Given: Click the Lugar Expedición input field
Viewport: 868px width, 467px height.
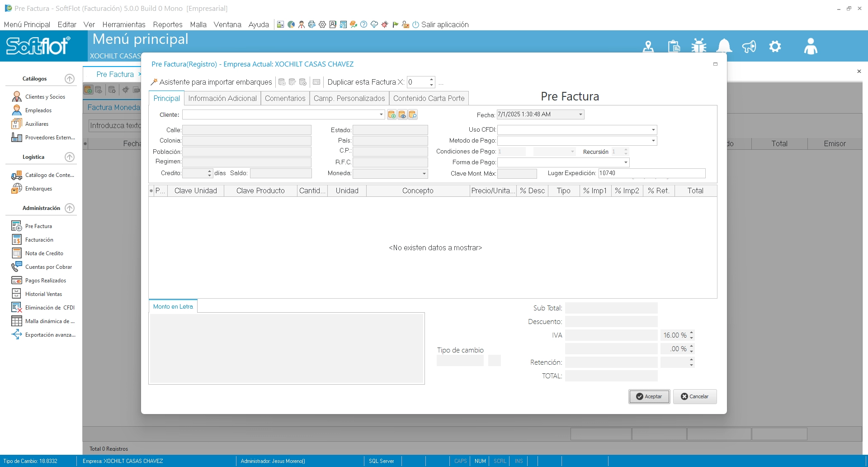Looking at the screenshot, I should pyautogui.click(x=651, y=173).
